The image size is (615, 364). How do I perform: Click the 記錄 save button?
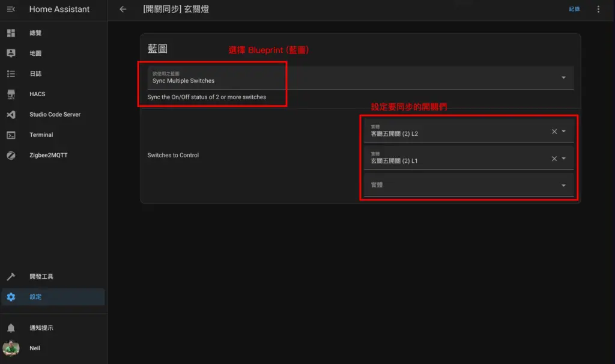click(574, 9)
